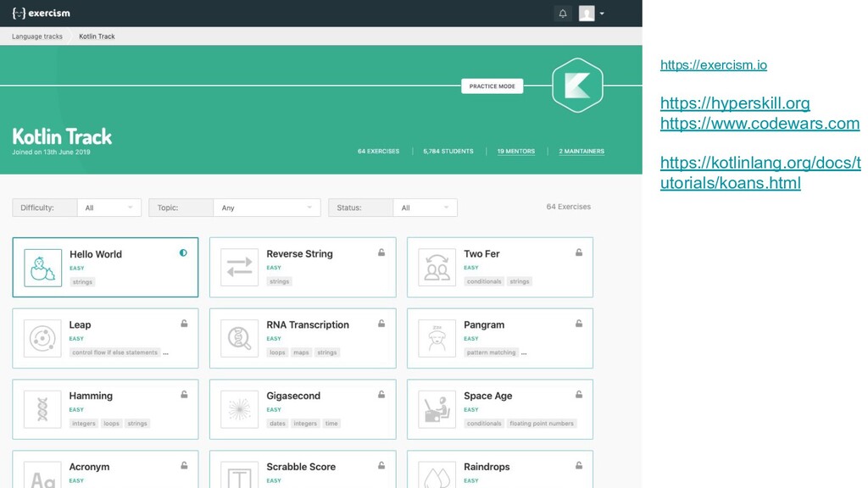This screenshot has height=488, width=868.
Task: Open user avatar account menu
Action: (x=591, y=14)
